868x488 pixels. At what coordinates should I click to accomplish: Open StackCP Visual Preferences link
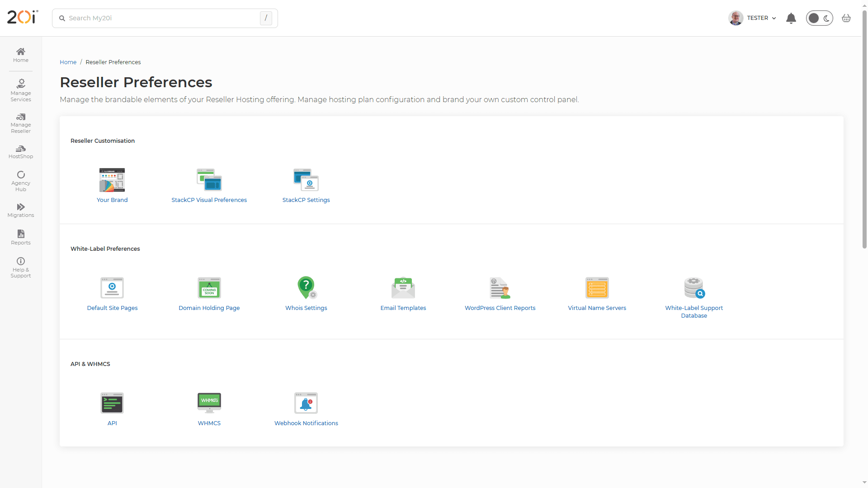(209, 200)
